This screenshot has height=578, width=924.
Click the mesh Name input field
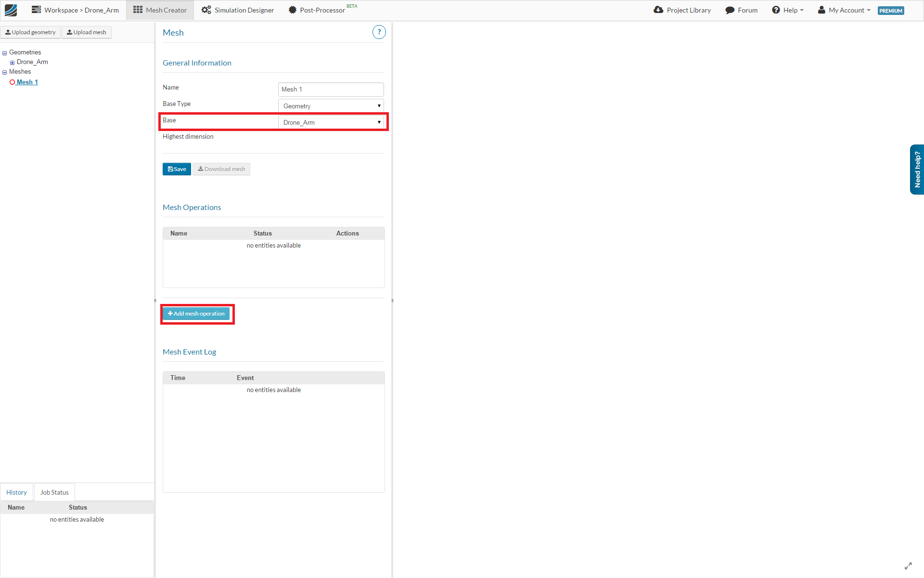coord(331,90)
